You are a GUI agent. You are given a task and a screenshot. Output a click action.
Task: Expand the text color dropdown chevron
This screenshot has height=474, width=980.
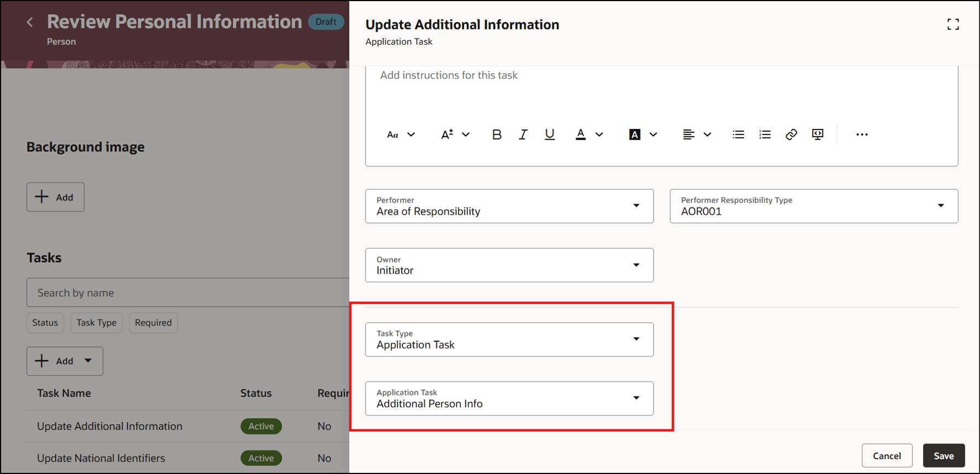click(x=599, y=134)
